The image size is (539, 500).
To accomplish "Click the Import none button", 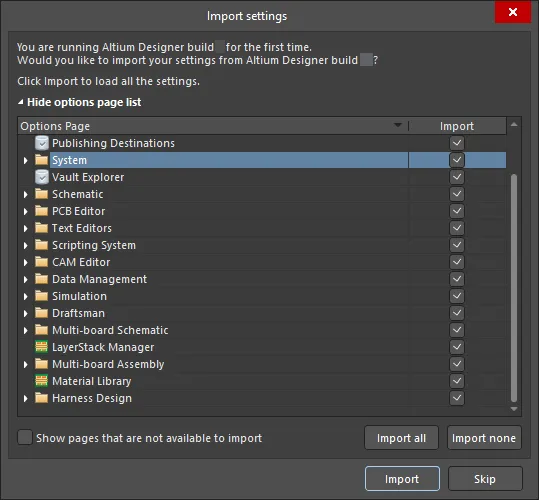I will point(484,438).
